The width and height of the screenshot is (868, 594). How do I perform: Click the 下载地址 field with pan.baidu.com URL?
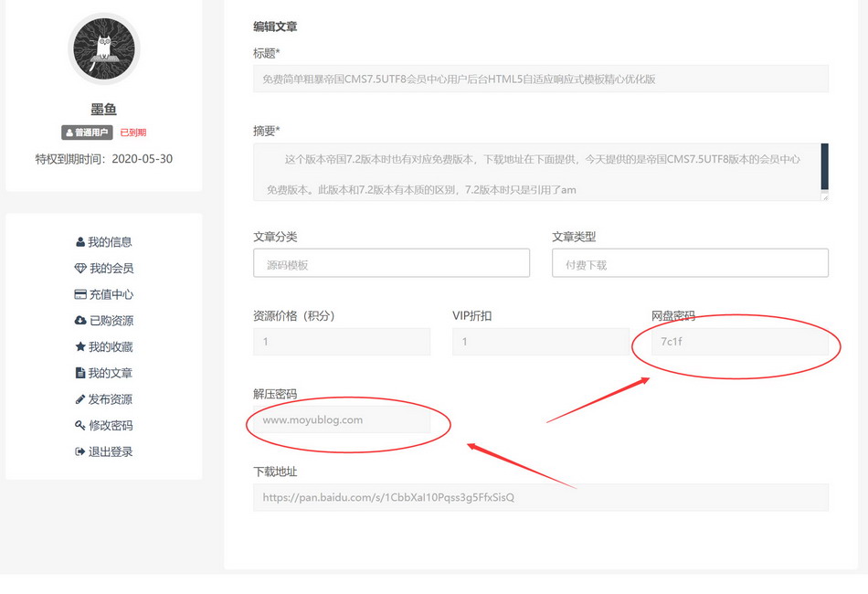[x=541, y=497]
